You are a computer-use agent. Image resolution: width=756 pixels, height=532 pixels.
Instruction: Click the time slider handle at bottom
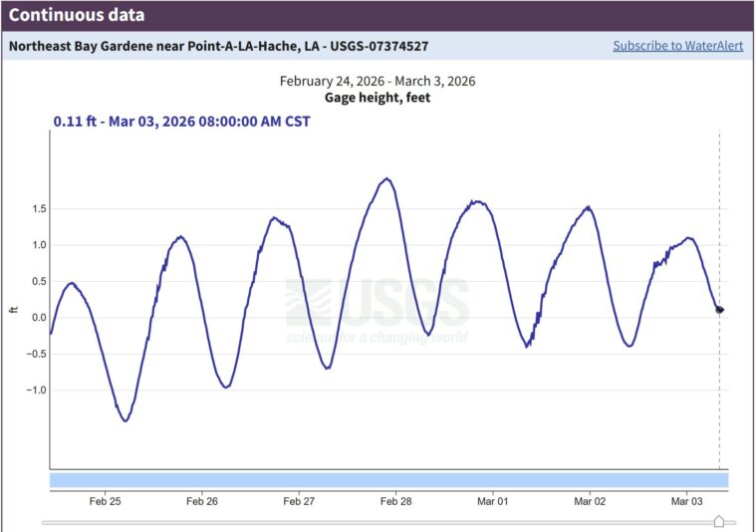(x=719, y=521)
